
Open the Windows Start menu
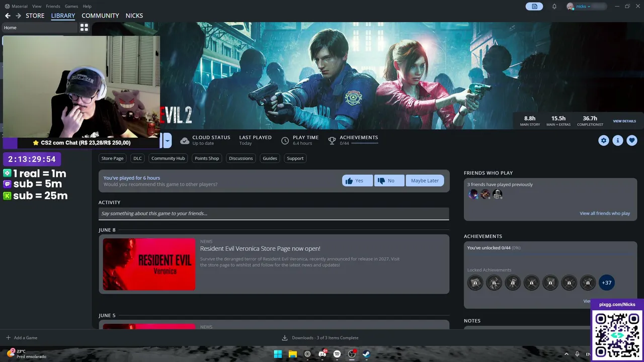click(278, 354)
